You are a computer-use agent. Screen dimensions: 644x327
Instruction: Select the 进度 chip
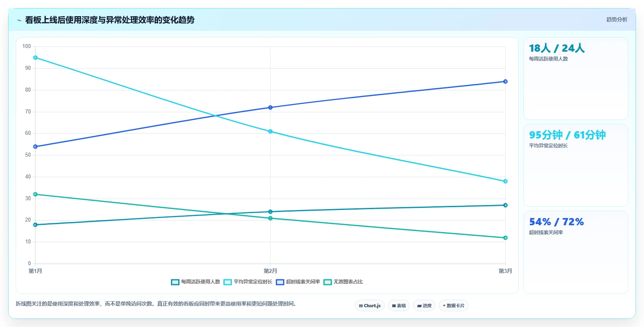pos(424,306)
